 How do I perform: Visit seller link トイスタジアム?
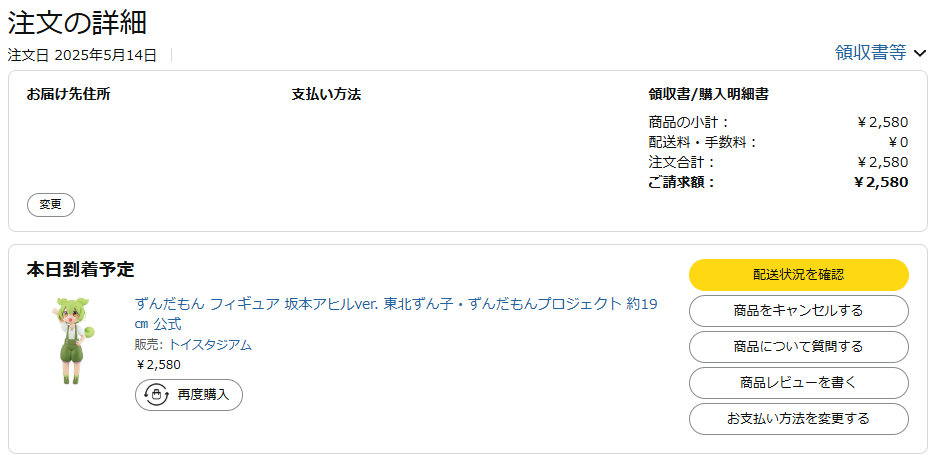210,344
